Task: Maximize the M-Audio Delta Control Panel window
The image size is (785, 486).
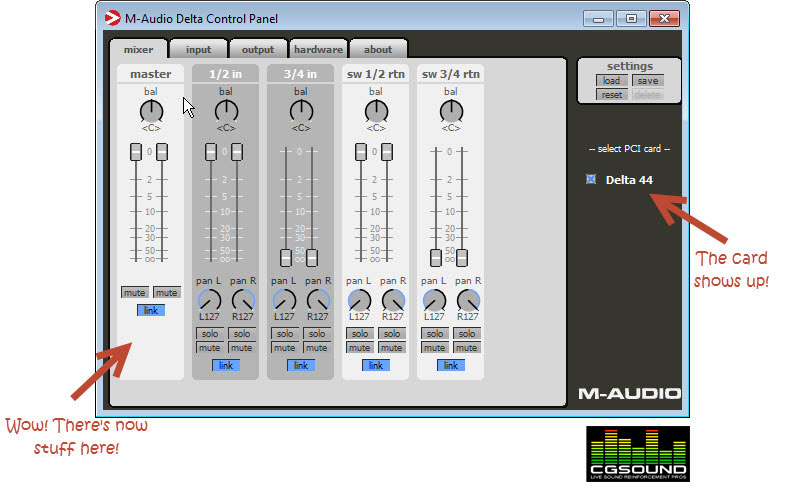Action: coord(631,19)
